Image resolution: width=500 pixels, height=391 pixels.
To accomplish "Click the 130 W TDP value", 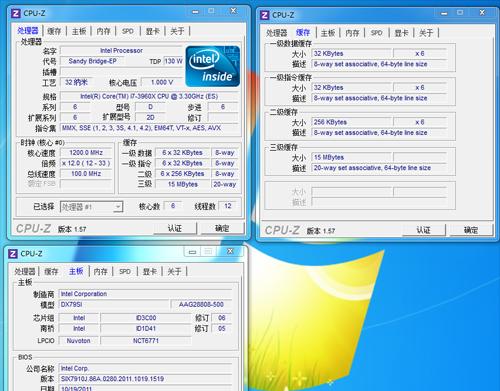I will [x=173, y=61].
